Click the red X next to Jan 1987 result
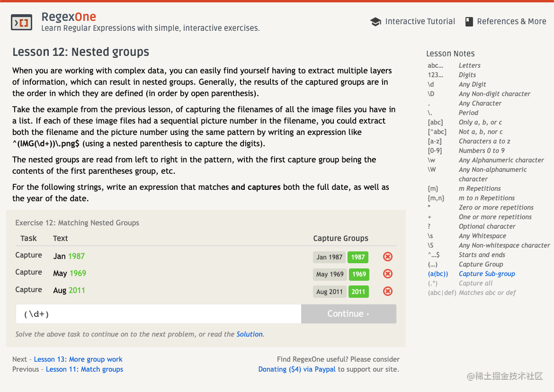 point(387,257)
